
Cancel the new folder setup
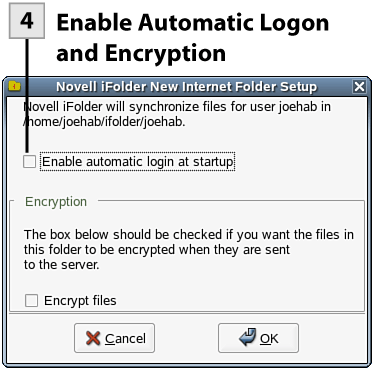point(114,338)
